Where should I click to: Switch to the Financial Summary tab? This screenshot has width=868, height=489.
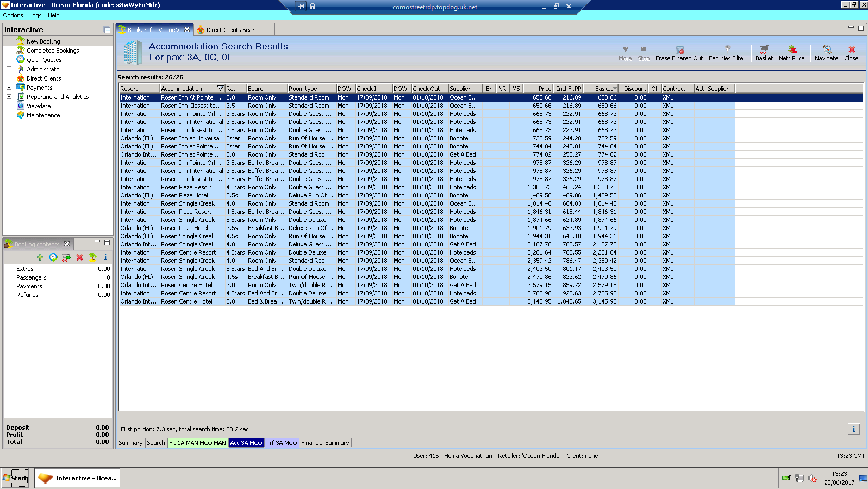tap(325, 443)
